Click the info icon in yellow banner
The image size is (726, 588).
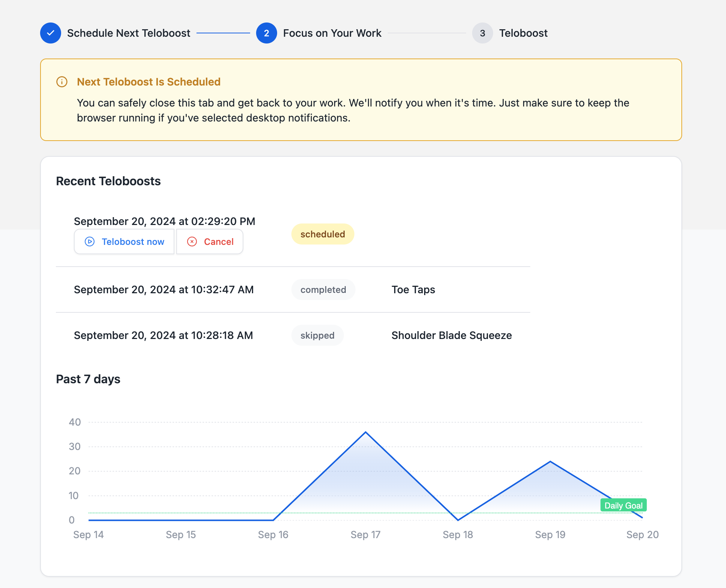click(62, 82)
